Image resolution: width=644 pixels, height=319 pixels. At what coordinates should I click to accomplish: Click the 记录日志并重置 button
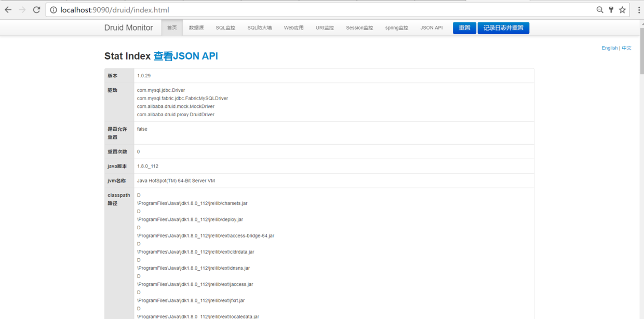[503, 28]
